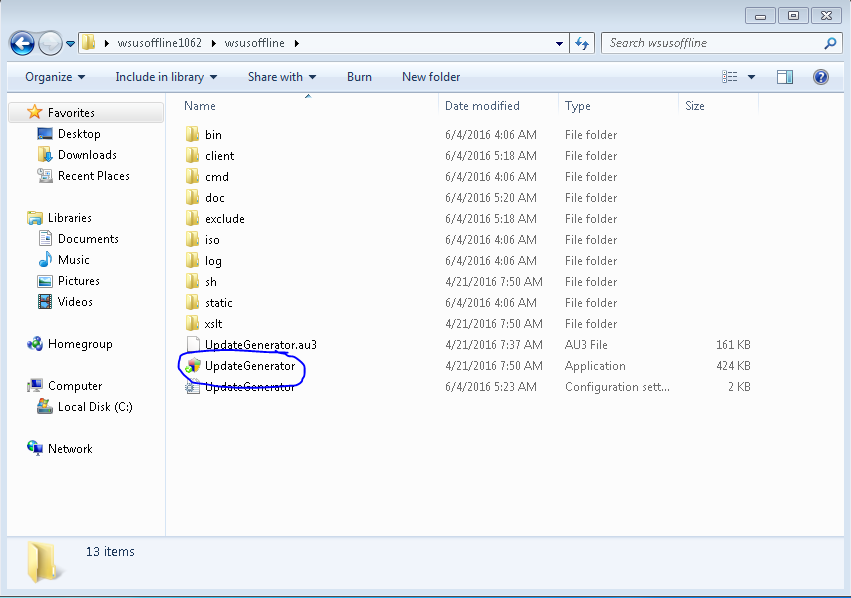Click the New folder button
The image size is (851, 598).
431,77
